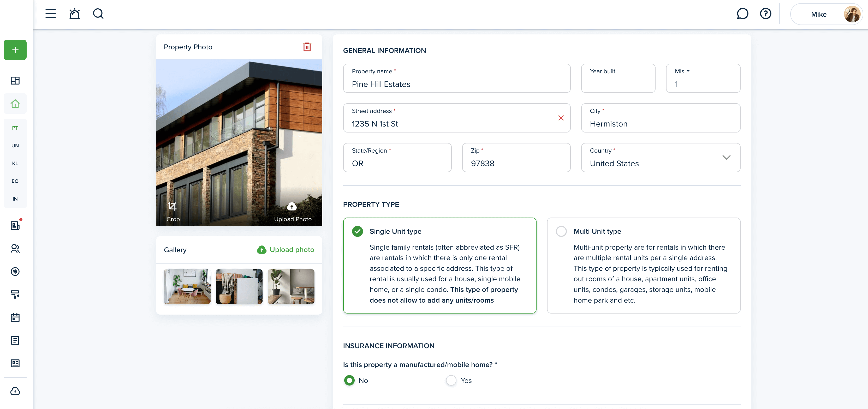The height and width of the screenshot is (409, 868).
Task: Open the listings newspaper icon with red dot
Action: [15, 225]
